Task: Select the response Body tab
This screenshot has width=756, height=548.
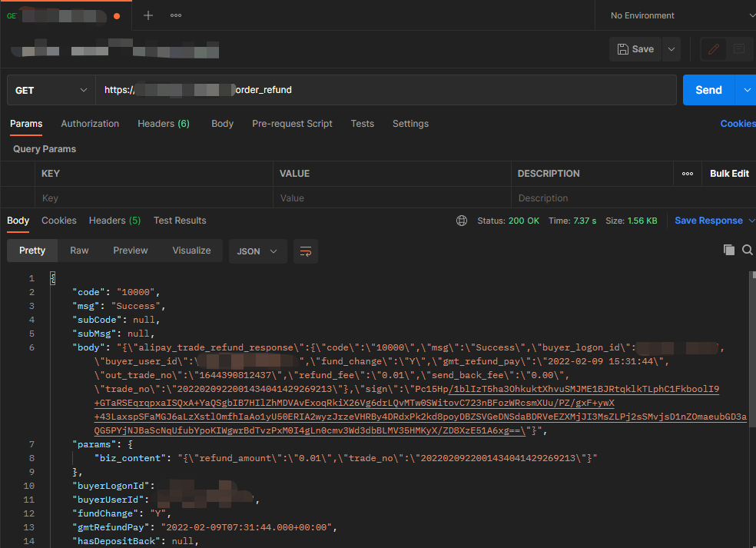Action: (18, 221)
